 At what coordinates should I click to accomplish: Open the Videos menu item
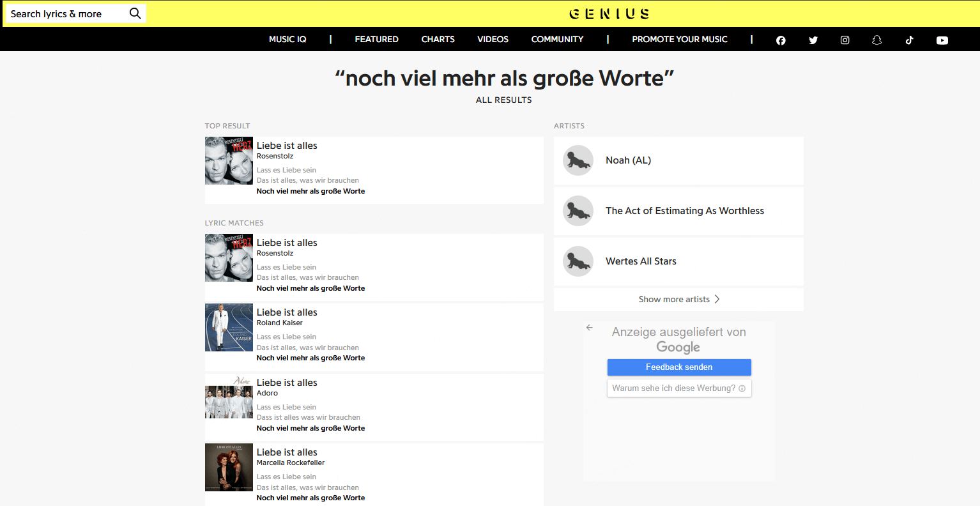coord(493,39)
